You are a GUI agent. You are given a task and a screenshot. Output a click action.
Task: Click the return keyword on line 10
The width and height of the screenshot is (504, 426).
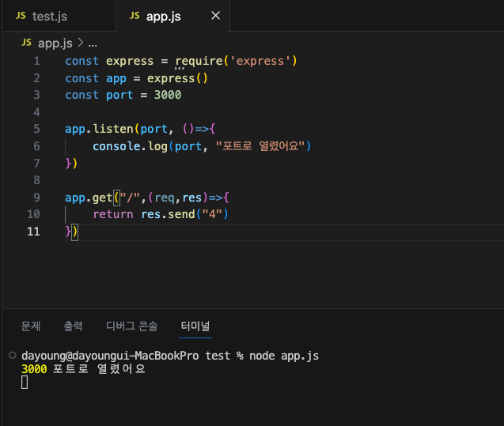pos(113,214)
